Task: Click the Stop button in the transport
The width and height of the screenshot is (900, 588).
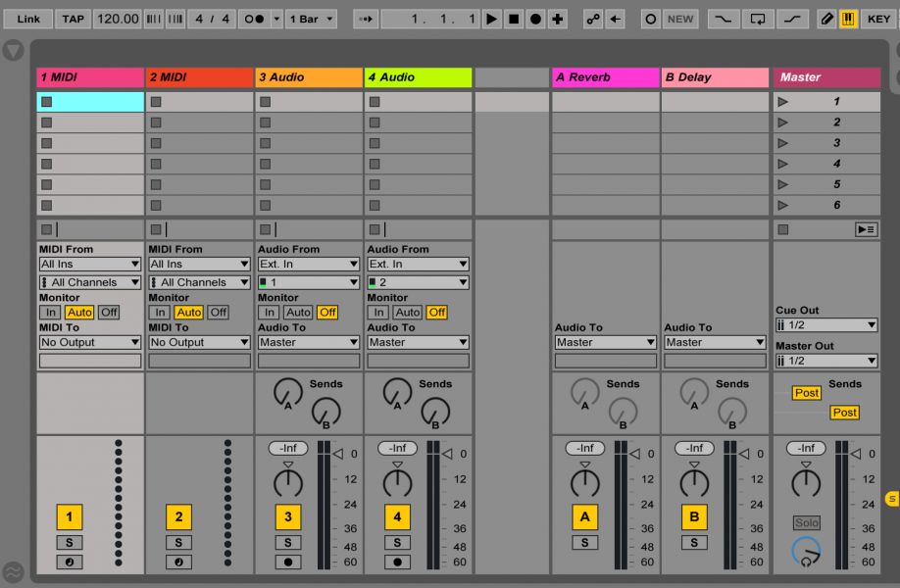Action: point(514,19)
